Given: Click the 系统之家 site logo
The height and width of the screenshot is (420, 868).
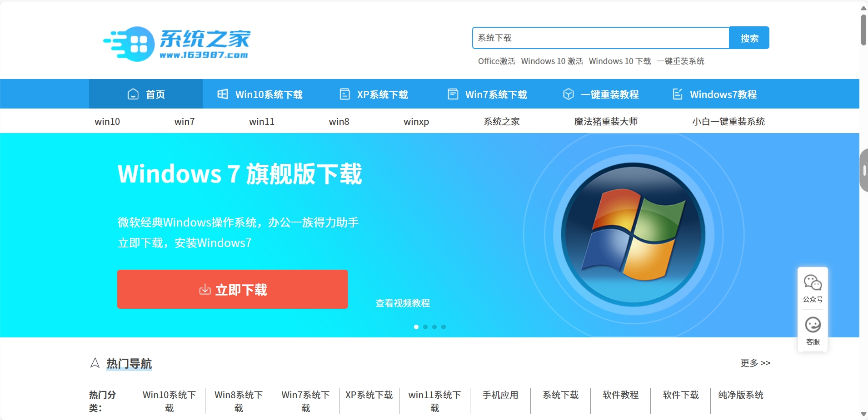Looking at the screenshot, I should click(x=177, y=44).
